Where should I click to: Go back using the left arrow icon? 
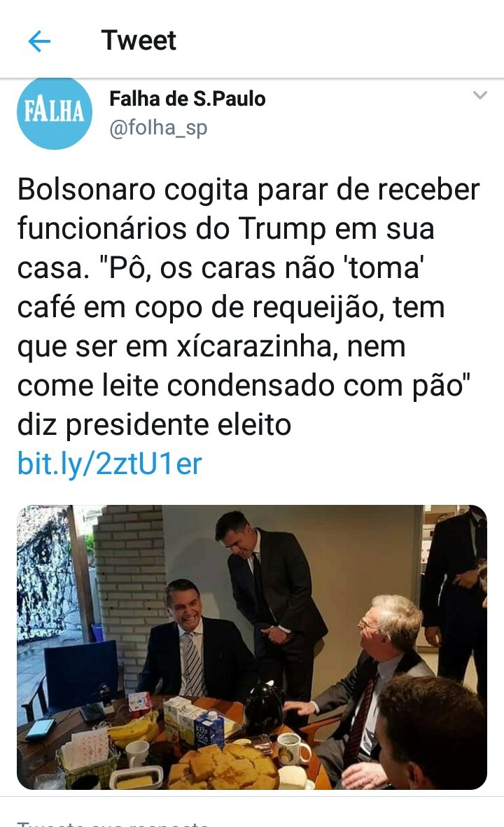tap(39, 41)
